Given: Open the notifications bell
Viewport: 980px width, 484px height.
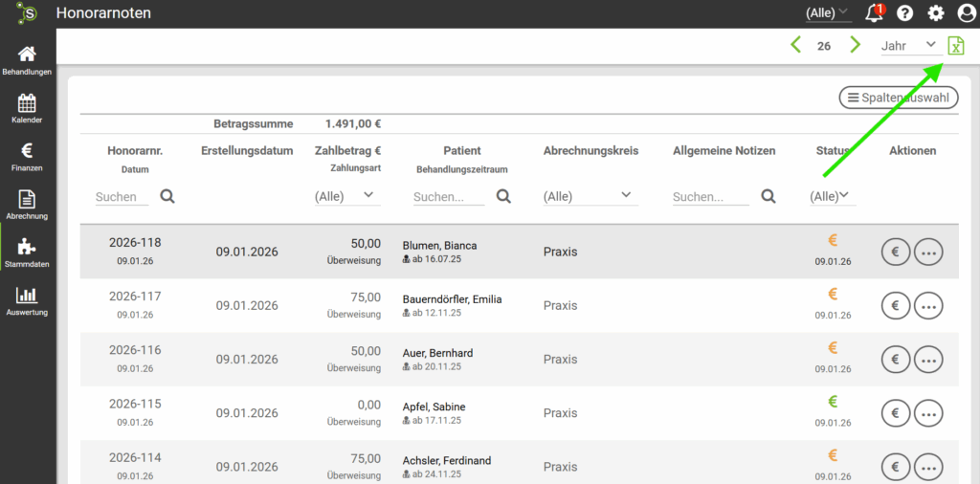Looking at the screenshot, I should (873, 13).
